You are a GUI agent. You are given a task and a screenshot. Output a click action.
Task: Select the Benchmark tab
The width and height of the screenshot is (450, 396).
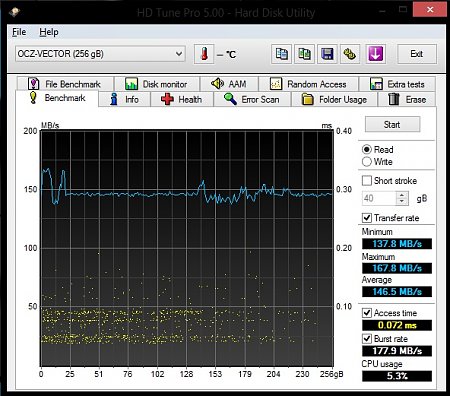[x=57, y=98]
